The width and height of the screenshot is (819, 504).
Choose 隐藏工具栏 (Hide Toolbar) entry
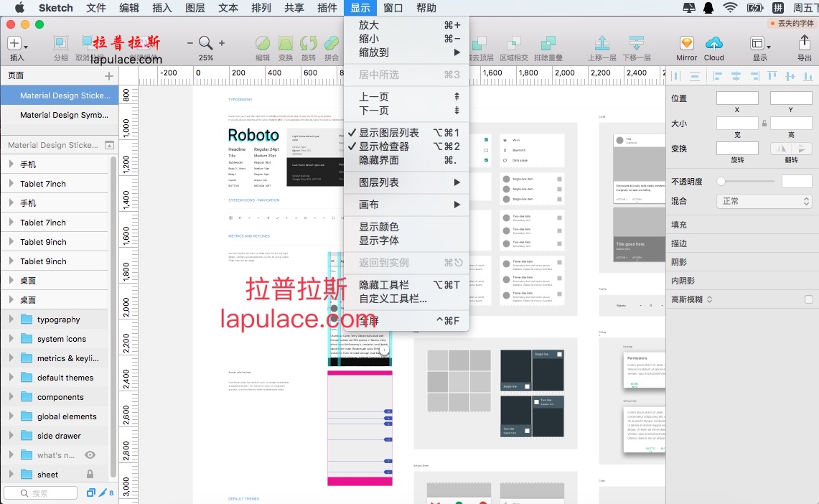(406, 285)
